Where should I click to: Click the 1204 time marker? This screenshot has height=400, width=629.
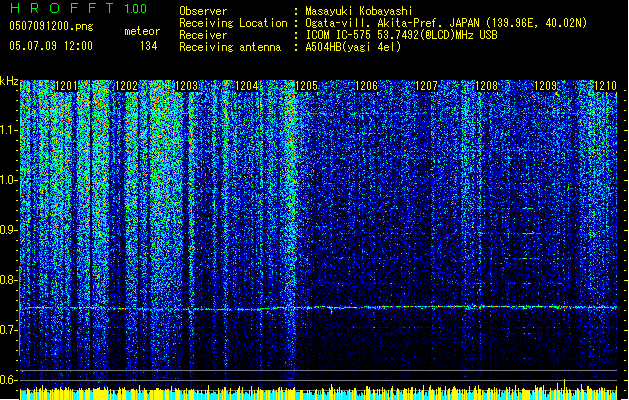point(246,86)
